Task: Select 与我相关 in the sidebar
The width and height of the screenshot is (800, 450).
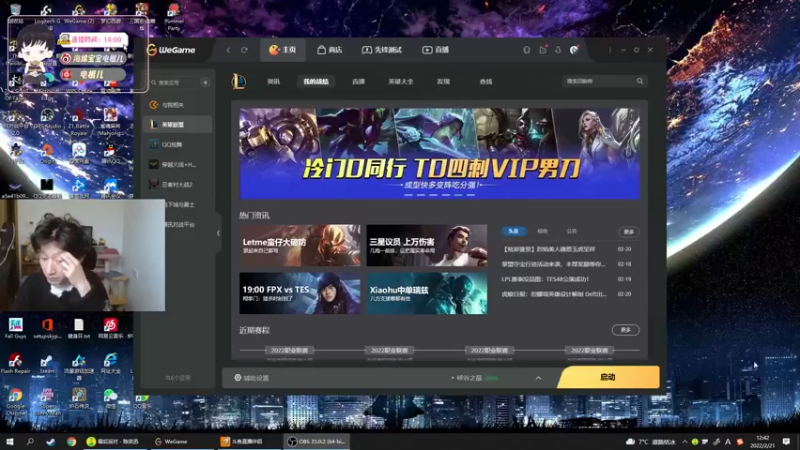Action: click(x=178, y=105)
